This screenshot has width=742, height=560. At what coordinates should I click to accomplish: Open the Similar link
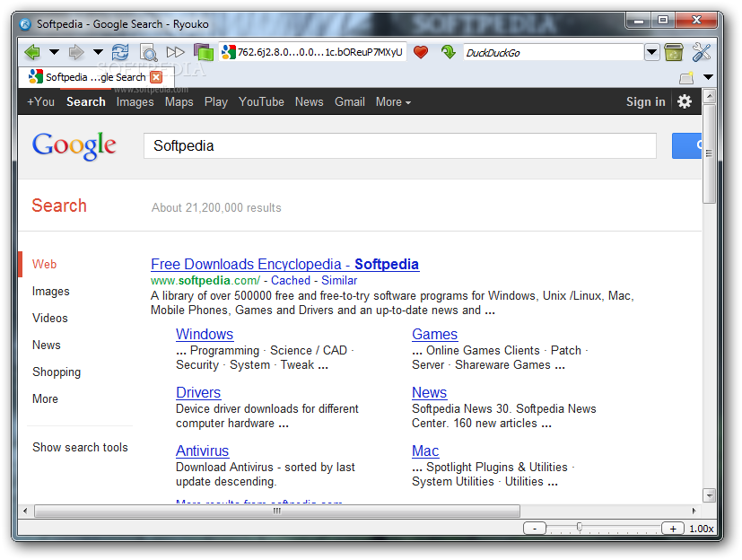(x=339, y=280)
